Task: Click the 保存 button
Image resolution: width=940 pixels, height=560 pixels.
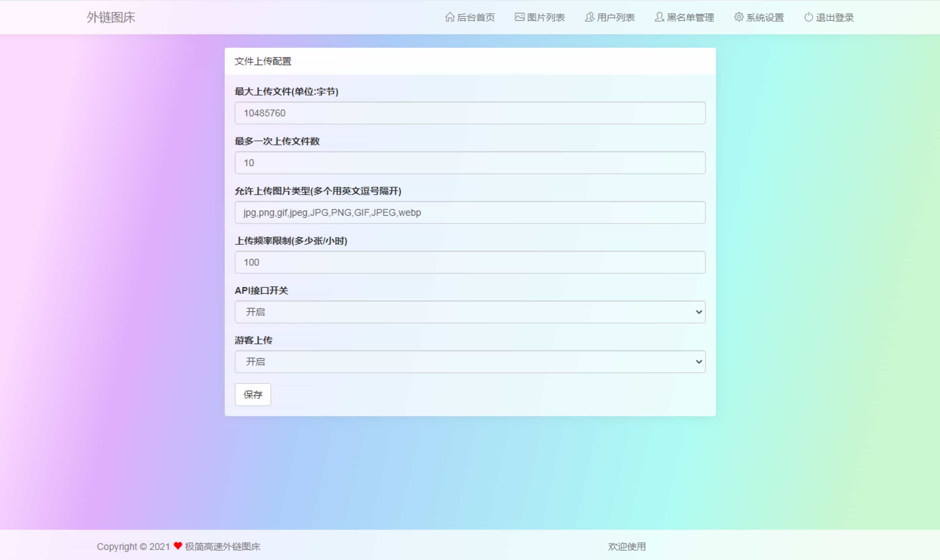Action: (x=252, y=394)
